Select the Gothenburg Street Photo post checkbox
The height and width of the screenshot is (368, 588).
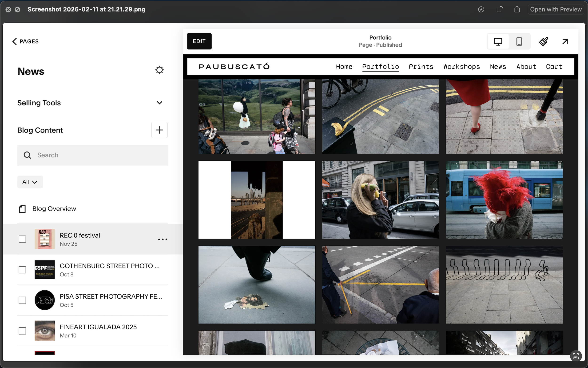22,270
